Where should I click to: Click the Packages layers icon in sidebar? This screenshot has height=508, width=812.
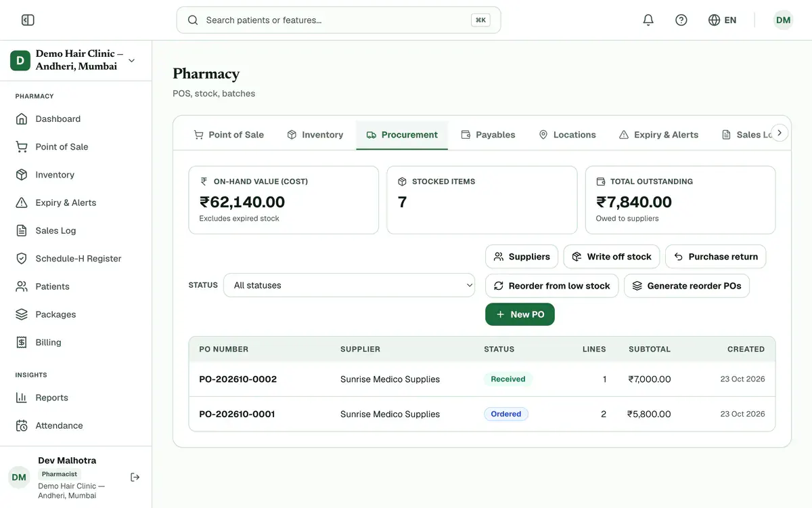click(x=22, y=314)
